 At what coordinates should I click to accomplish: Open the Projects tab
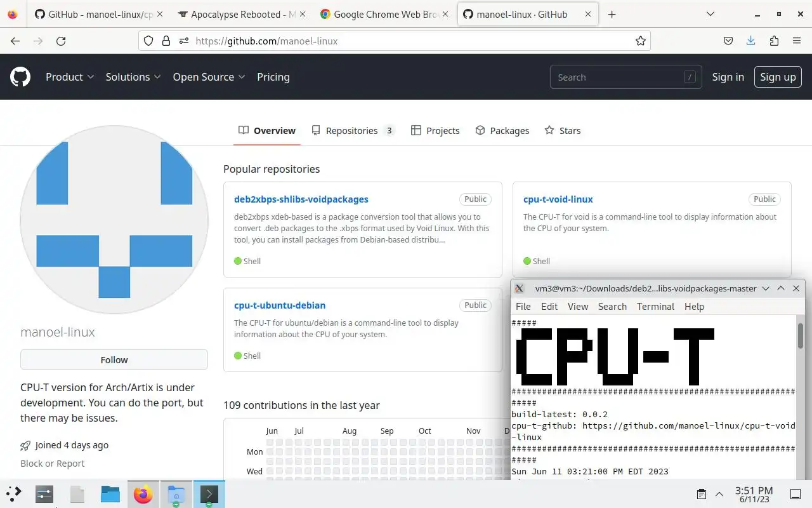point(435,130)
